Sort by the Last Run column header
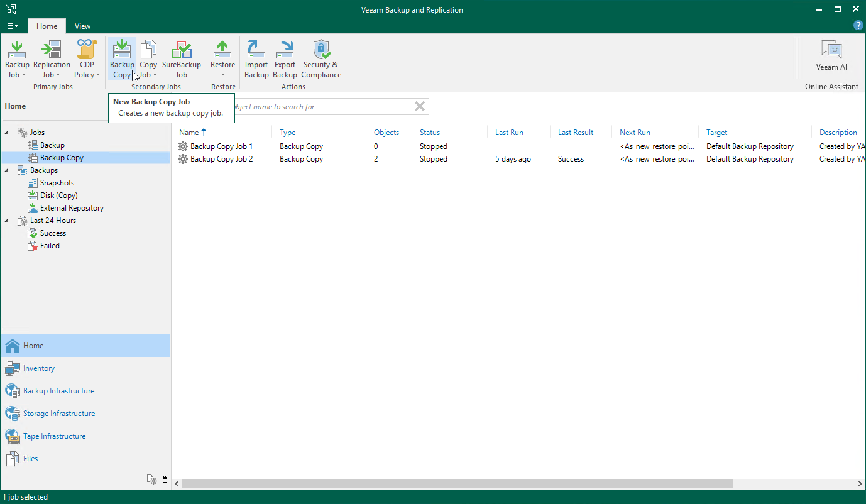 click(509, 133)
